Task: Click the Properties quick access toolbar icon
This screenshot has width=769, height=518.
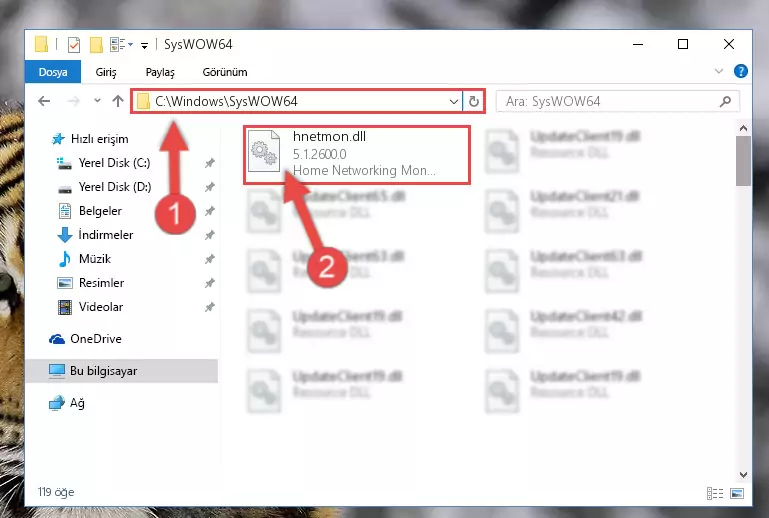Action: click(x=74, y=45)
